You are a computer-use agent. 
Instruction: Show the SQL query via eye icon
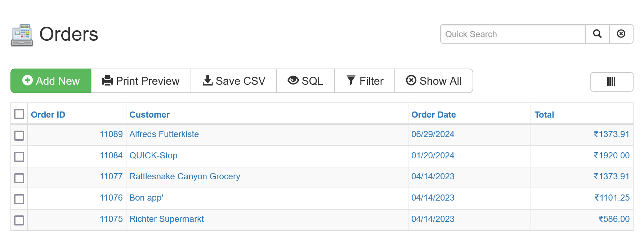(305, 81)
